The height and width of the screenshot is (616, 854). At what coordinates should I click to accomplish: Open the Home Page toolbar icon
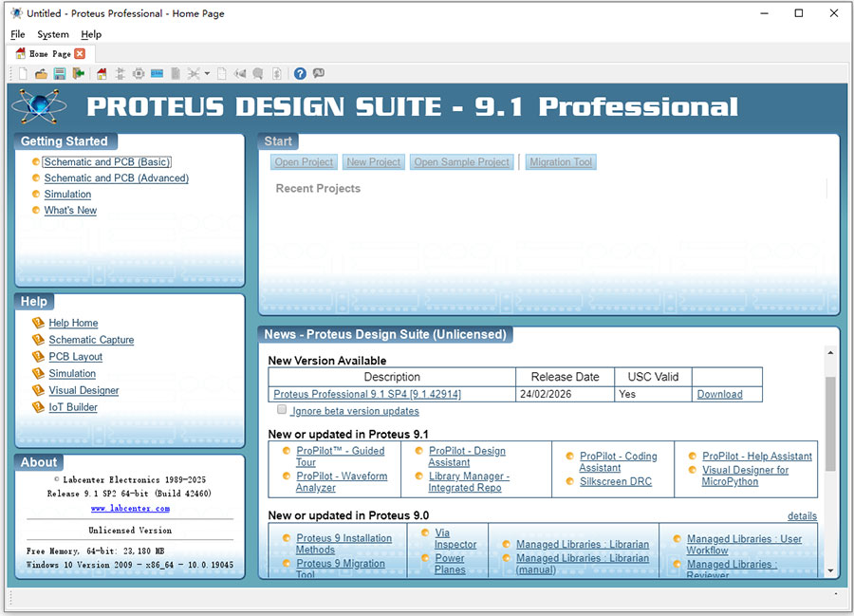101,72
